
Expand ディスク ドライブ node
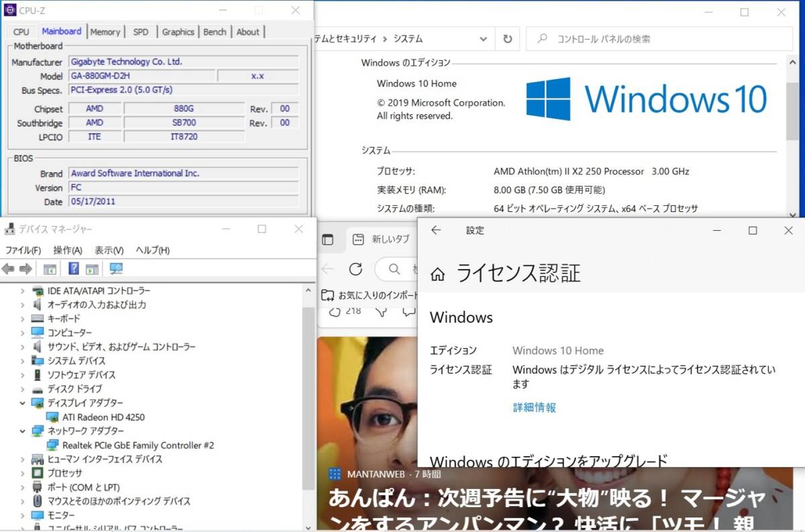point(22,389)
